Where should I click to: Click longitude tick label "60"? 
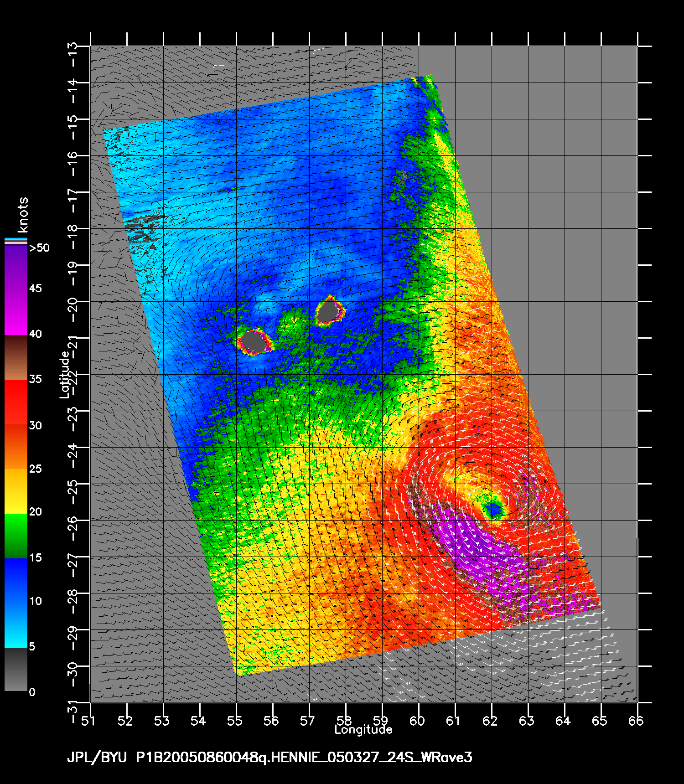click(x=417, y=720)
